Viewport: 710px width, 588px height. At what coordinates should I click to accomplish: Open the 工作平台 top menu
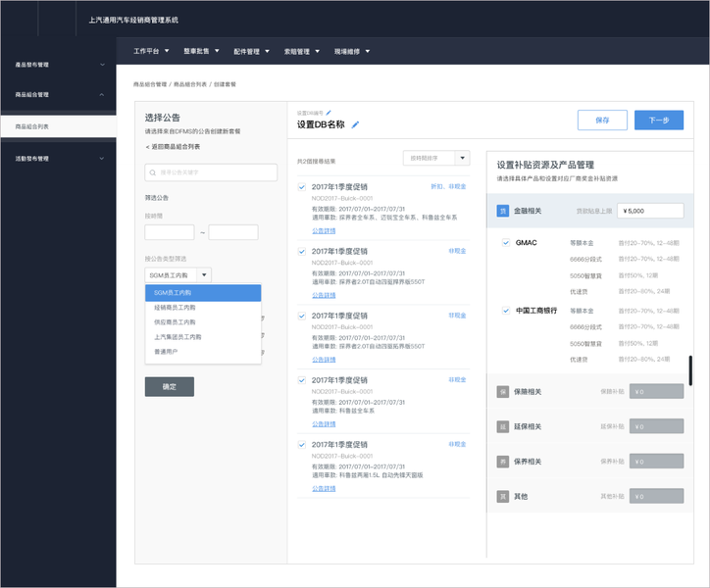(x=151, y=51)
